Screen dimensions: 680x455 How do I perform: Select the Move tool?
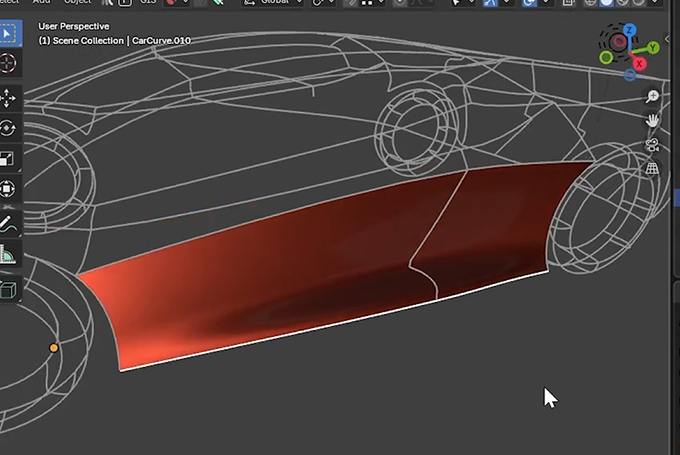(x=7, y=97)
